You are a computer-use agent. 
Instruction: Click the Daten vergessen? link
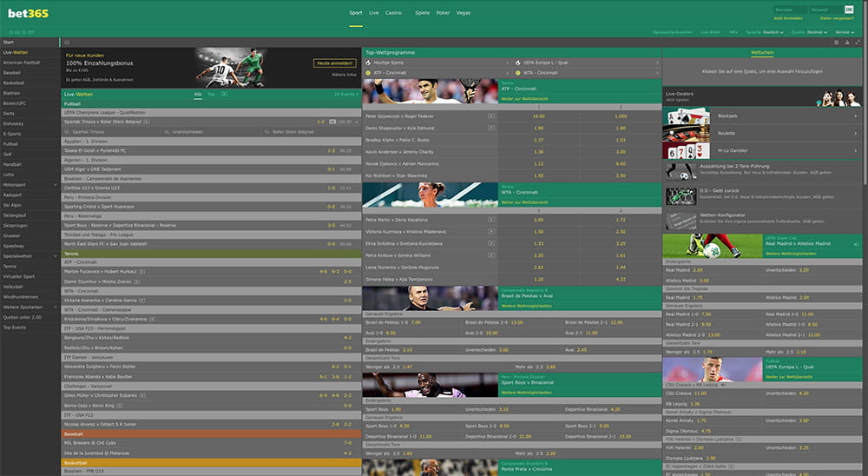pos(837,18)
